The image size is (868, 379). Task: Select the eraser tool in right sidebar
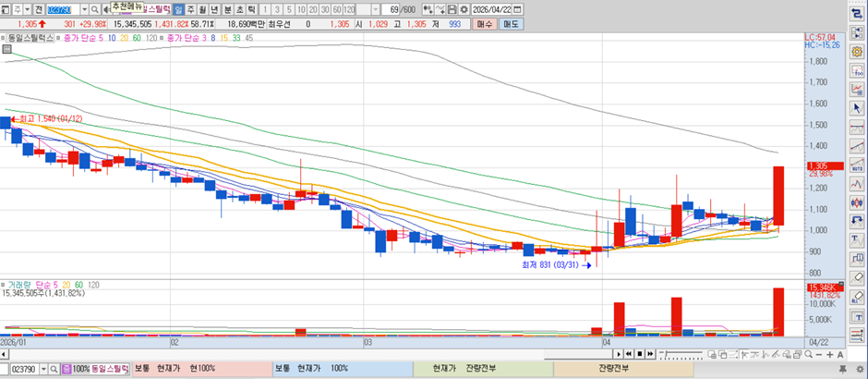858,276
